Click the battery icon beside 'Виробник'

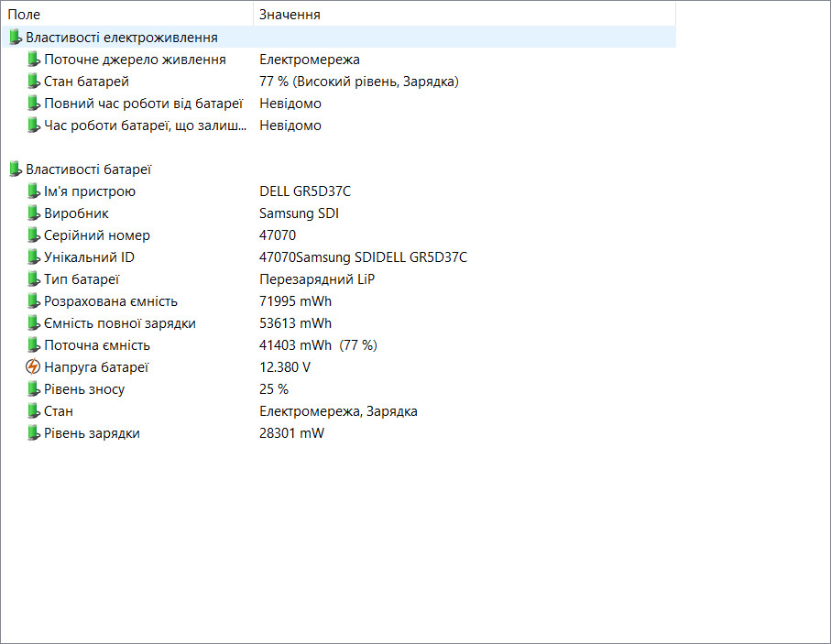click(x=33, y=213)
